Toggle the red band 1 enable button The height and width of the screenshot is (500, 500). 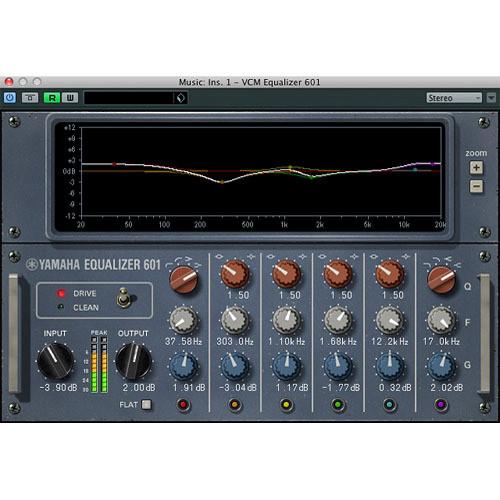coord(183,405)
